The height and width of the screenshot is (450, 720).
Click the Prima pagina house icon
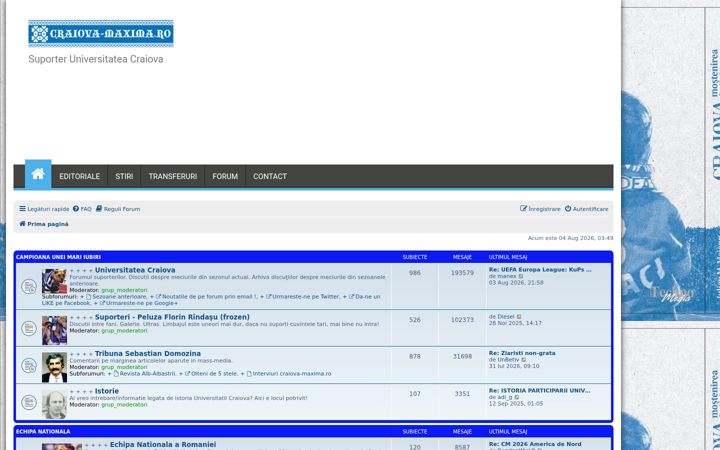pos(22,224)
